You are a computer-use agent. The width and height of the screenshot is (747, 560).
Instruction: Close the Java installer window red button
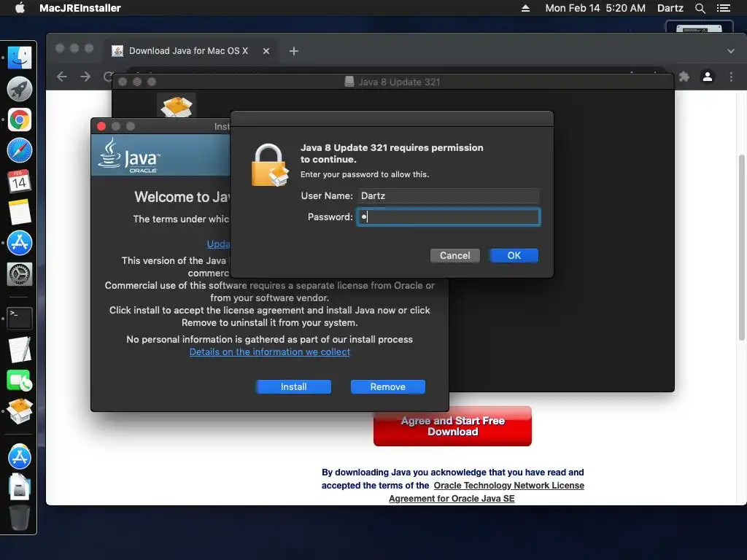coord(101,126)
